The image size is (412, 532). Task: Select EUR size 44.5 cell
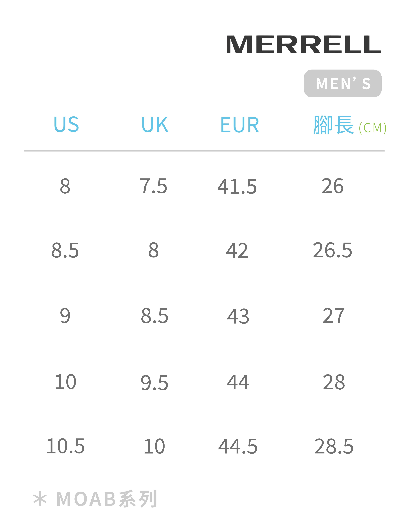coord(238,446)
